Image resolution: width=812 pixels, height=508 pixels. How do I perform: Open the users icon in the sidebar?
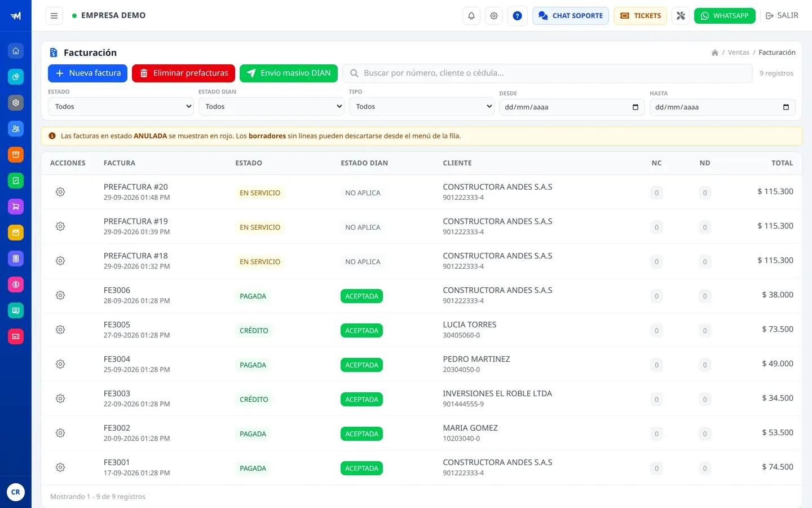coord(16,129)
